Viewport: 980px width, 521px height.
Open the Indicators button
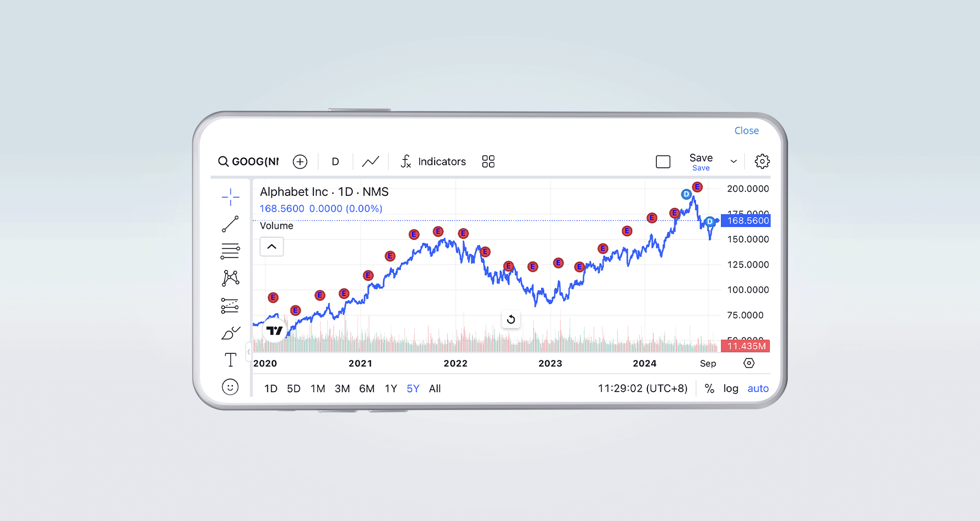click(433, 162)
